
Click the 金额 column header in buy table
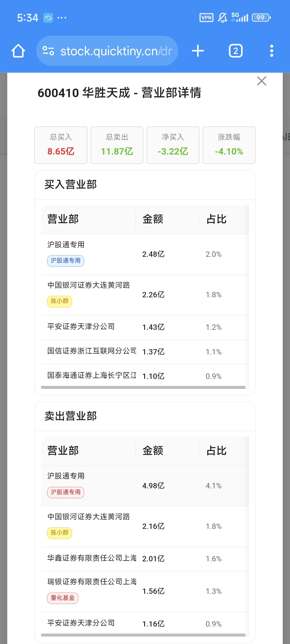point(153,219)
